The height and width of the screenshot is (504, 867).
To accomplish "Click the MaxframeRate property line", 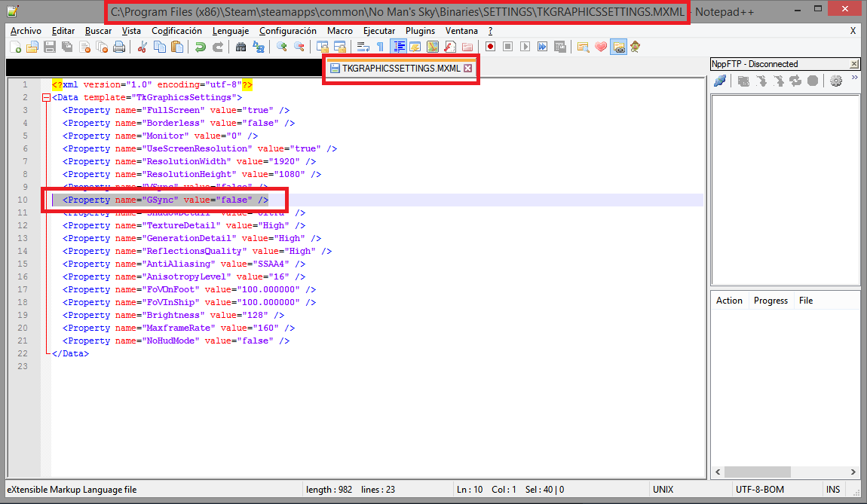I will coord(179,328).
